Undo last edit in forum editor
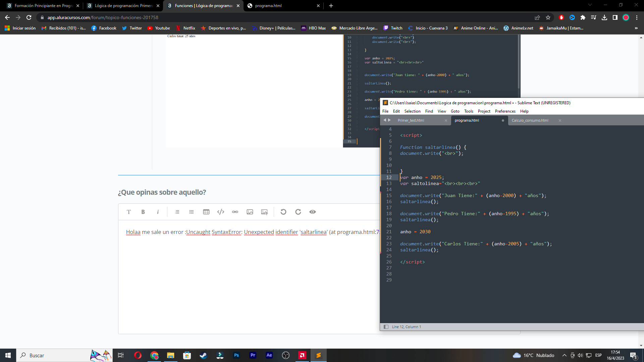 [x=283, y=212]
